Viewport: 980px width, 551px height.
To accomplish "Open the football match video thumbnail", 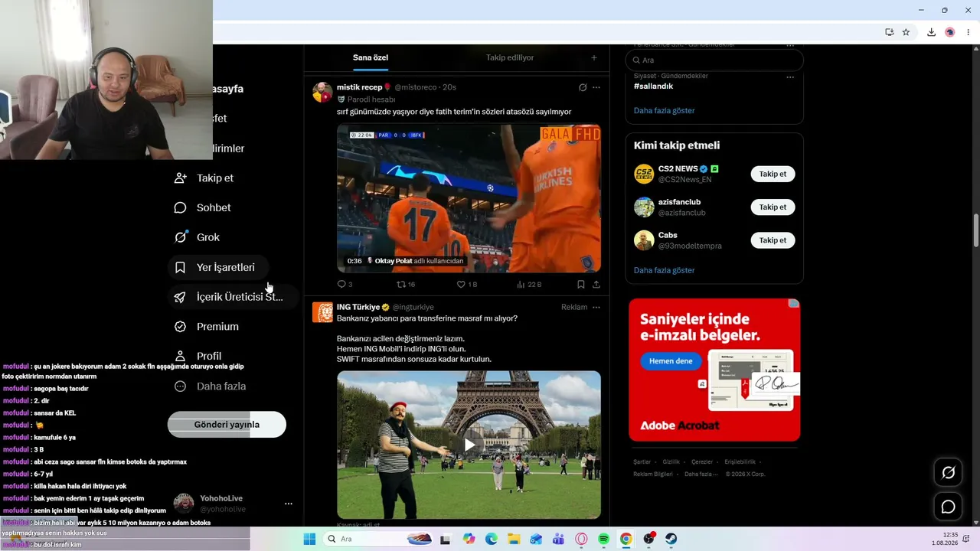I will click(469, 199).
